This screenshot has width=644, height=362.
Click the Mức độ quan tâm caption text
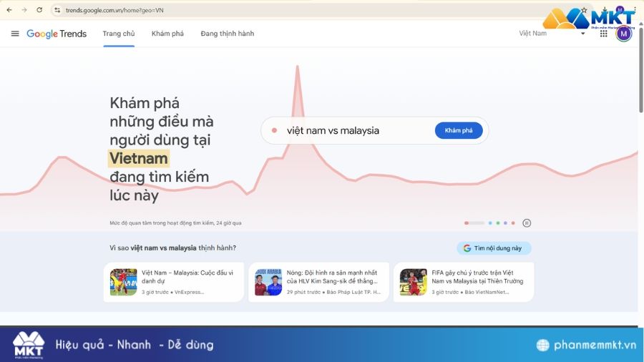point(175,223)
